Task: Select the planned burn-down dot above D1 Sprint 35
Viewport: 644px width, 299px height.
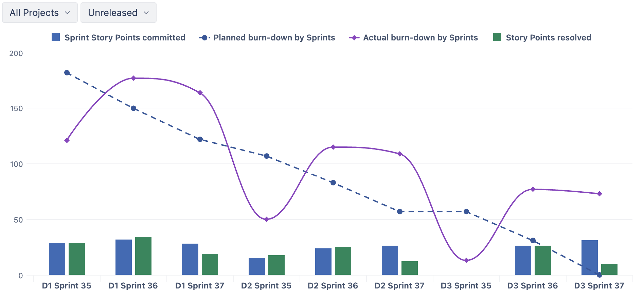Action: tap(67, 72)
